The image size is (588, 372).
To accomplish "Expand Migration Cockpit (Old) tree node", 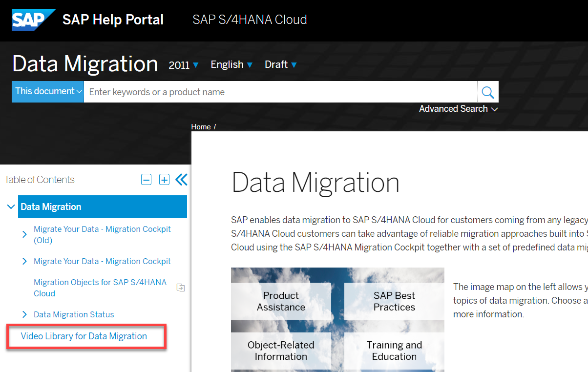I will [24, 235].
